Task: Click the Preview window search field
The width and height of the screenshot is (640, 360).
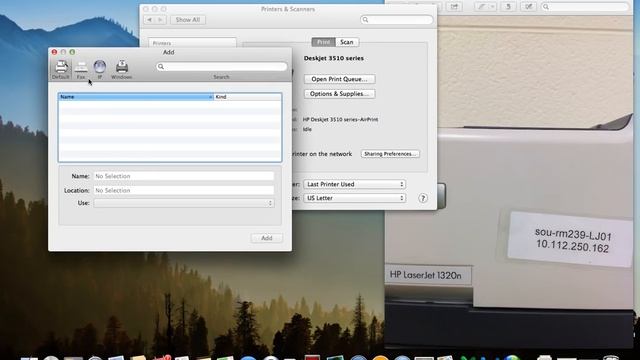Action: pyautogui.click(x=585, y=7)
